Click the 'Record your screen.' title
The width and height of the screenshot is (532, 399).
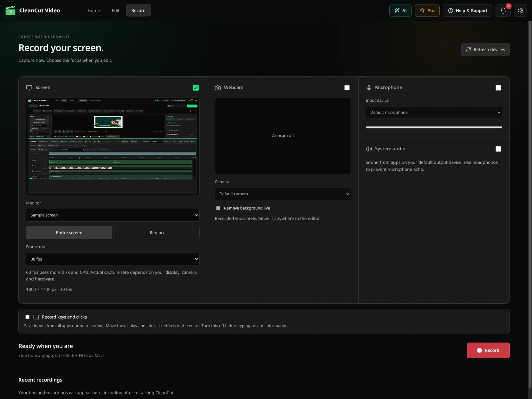(x=61, y=48)
